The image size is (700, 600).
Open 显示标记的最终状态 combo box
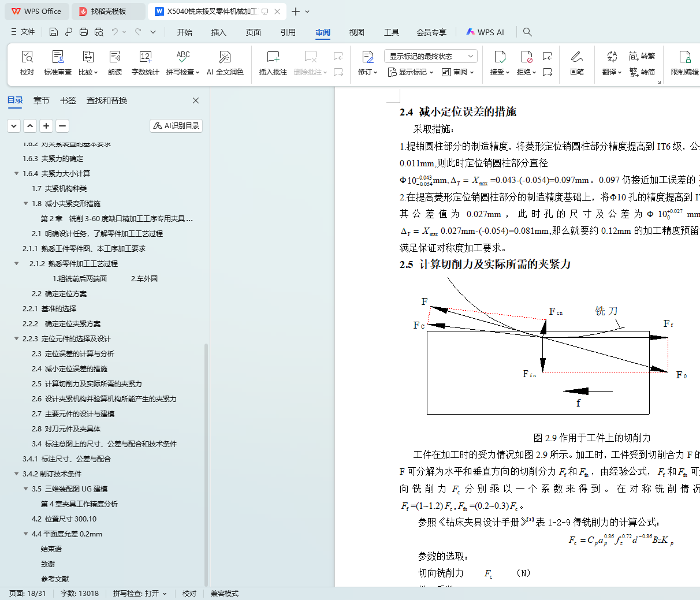(x=430, y=56)
